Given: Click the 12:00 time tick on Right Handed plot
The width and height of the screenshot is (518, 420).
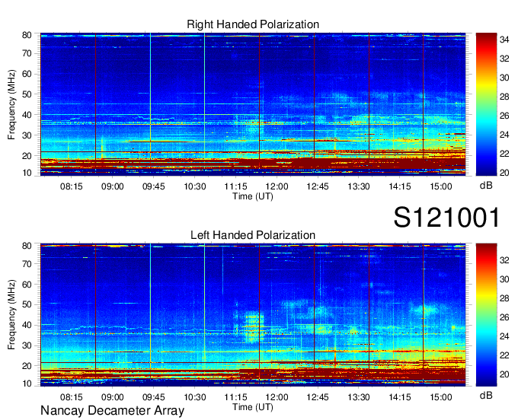Looking at the screenshot, I should (277, 186).
